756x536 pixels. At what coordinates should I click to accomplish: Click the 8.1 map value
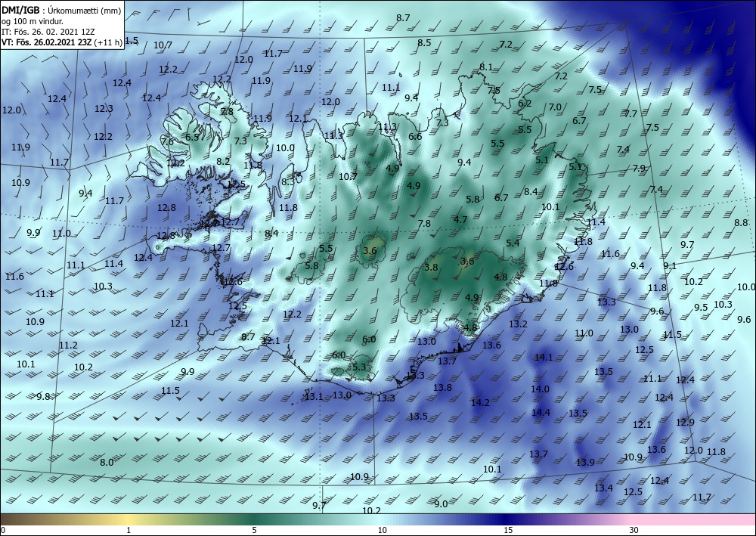(x=486, y=67)
